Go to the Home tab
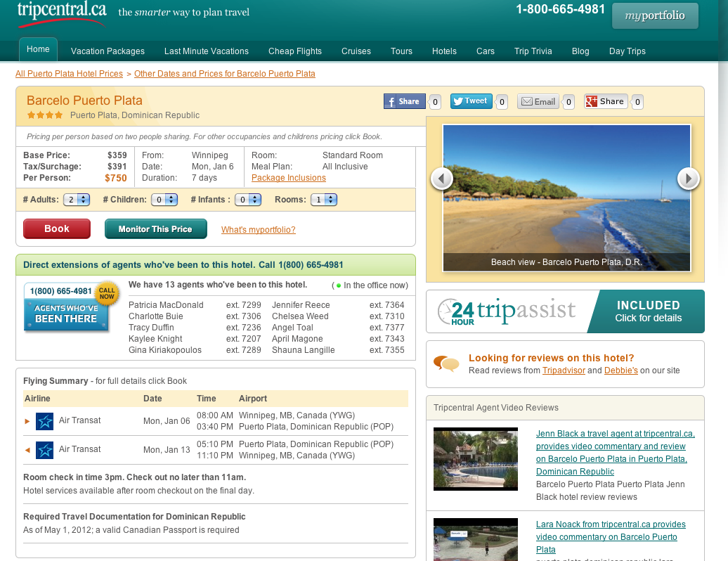 38,49
